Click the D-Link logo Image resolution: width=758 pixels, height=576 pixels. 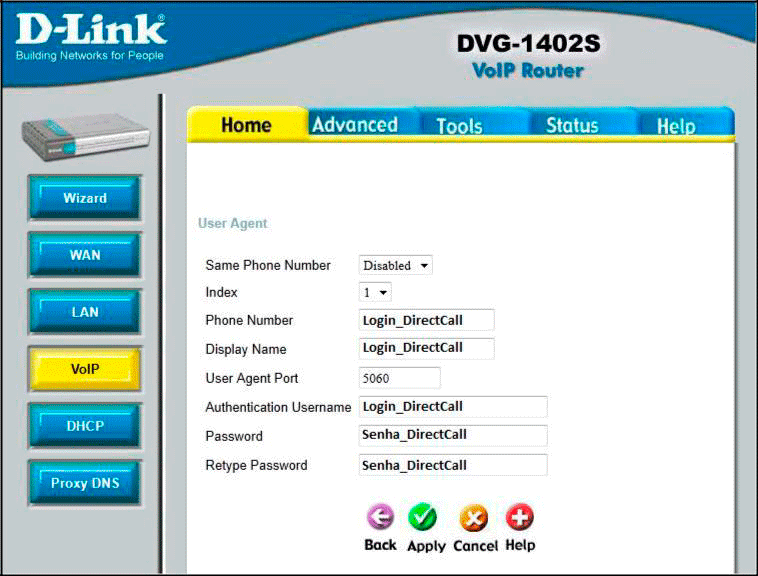[90, 38]
